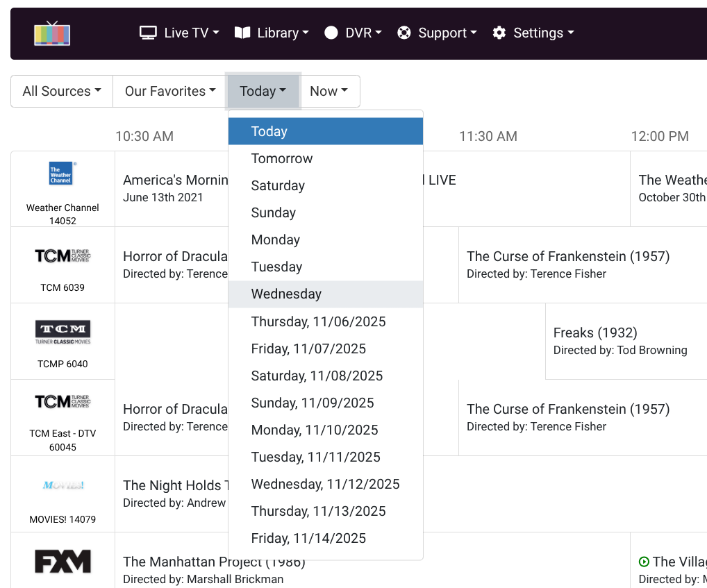Image resolution: width=707 pixels, height=588 pixels.
Task: Select Tomorrow from the day list
Action: coord(282,158)
